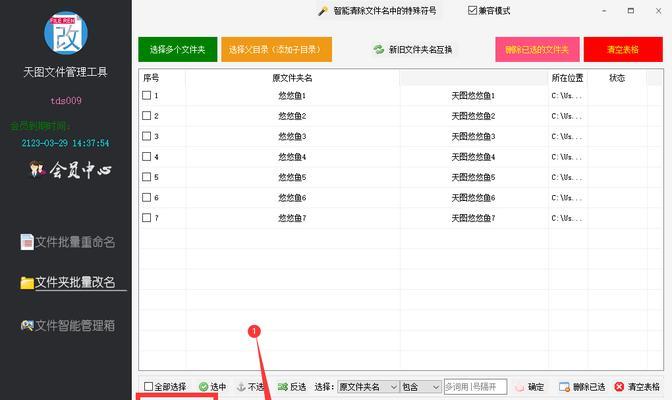The width and height of the screenshot is (672, 400).
Task: Click the 状态 column header
Action: (x=617, y=78)
